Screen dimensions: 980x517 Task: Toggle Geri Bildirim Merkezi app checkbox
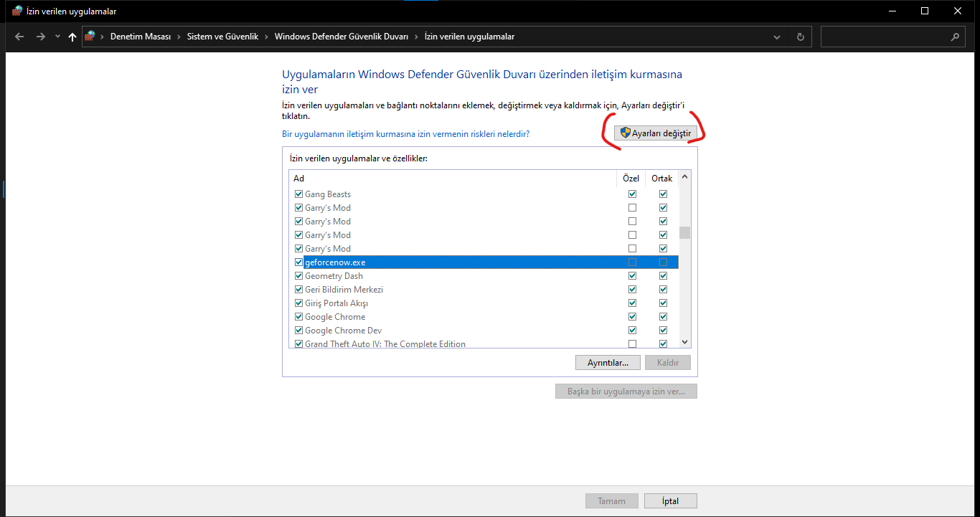pos(299,290)
